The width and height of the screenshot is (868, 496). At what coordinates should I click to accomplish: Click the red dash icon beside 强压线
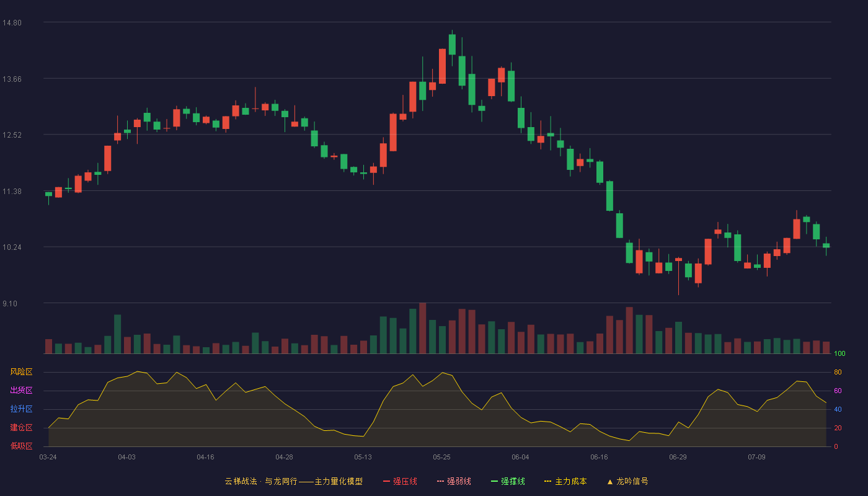coord(386,481)
